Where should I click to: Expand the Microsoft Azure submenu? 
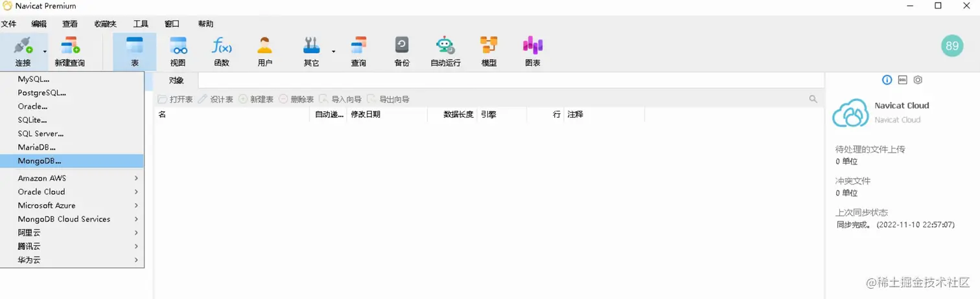pos(136,205)
